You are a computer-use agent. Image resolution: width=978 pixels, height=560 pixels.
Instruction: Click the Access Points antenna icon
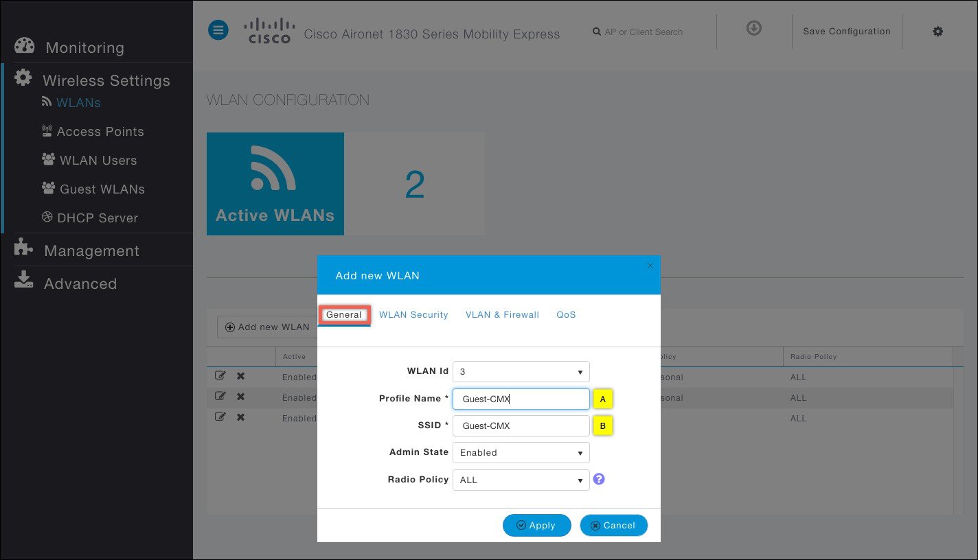48,130
